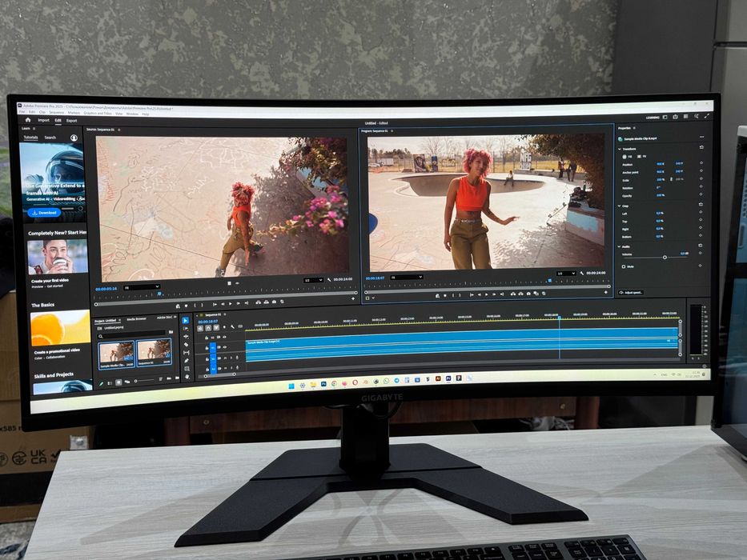Collapse the Crop section
Screen dimensions: 747x560
tap(620, 206)
